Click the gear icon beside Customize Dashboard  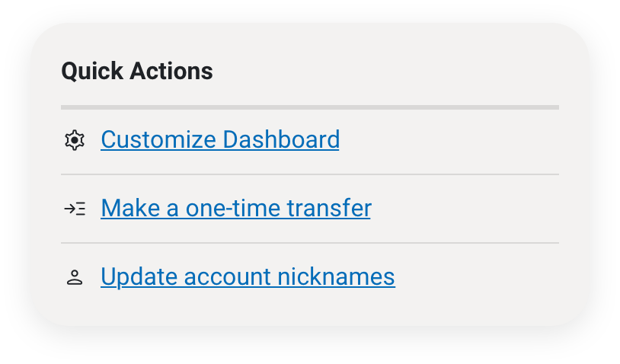pos(75,140)
